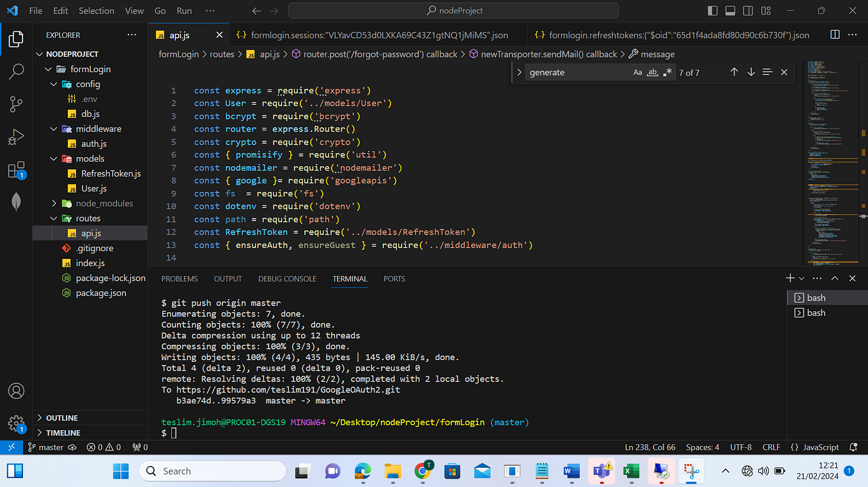Open the Search view in the activity bar
The width and height of the screenshot is (868, 487).
(16, 72)
